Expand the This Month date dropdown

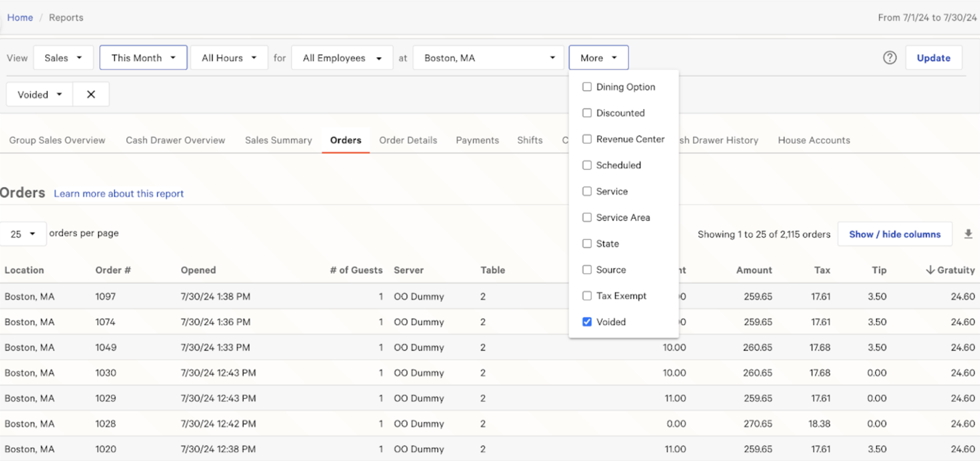tap(143, 58)
